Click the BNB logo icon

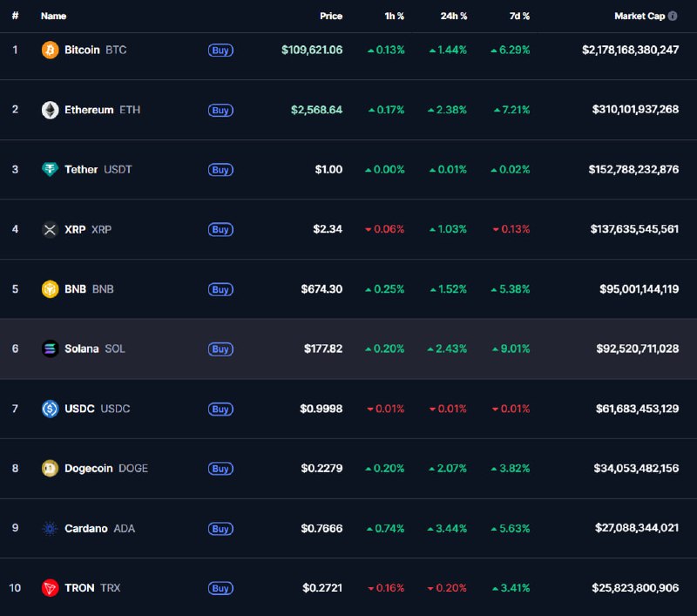tap(51, 288)
